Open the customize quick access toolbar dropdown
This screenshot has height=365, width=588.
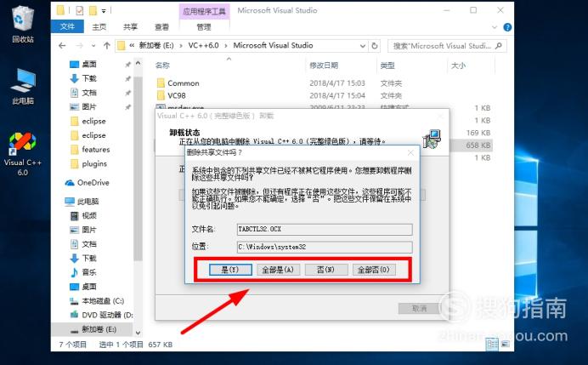point(104,11)
